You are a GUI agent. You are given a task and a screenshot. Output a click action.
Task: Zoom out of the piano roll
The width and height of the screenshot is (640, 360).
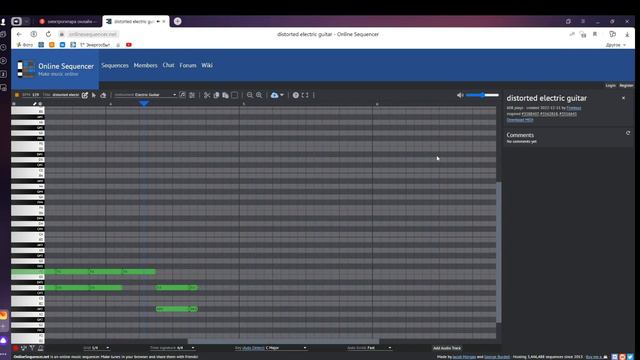(250, 95)
